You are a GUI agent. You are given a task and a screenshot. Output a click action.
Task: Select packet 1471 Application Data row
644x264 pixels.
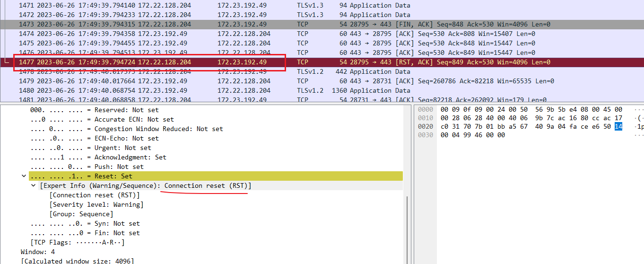point(322,5)
